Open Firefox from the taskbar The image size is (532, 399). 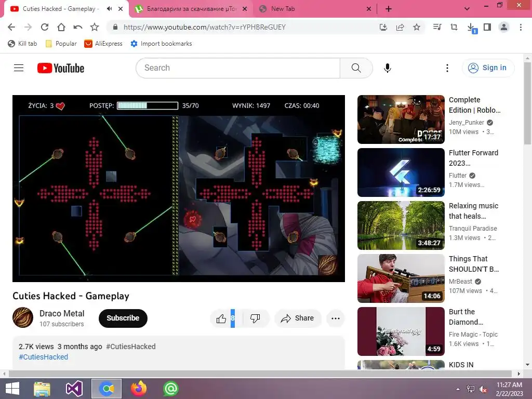[138, 389]
